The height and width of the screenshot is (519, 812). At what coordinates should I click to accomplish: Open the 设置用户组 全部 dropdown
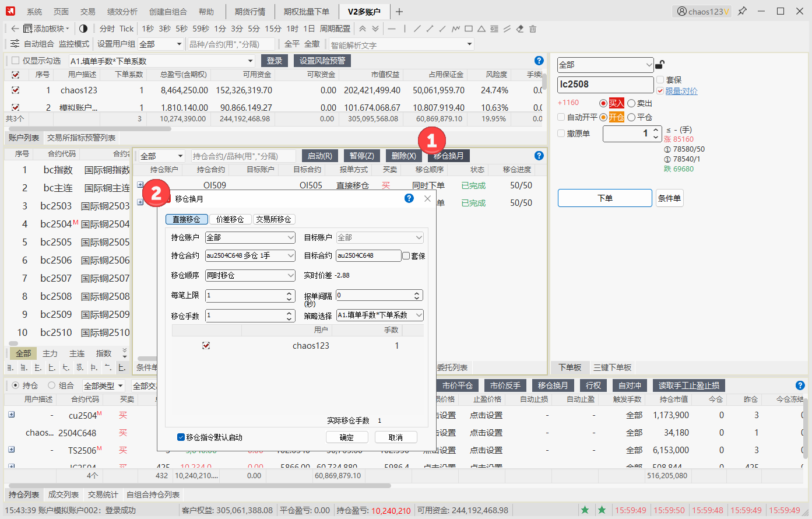point(161,44)
